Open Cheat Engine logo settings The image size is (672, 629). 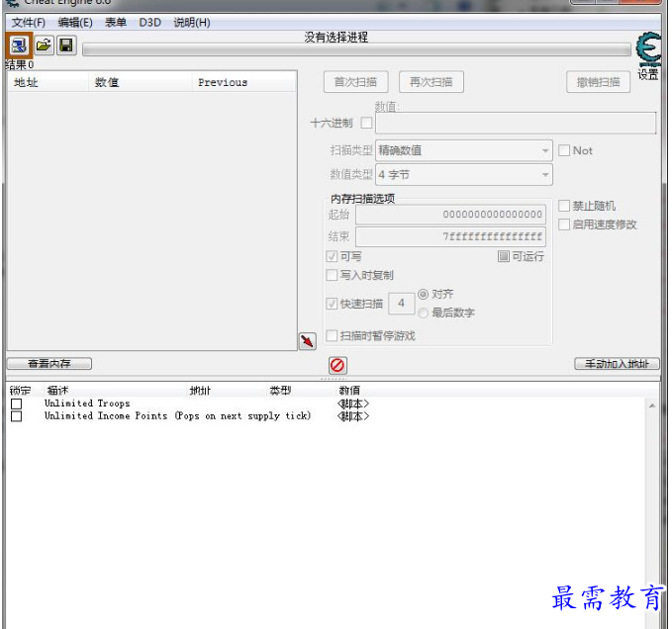(x=648, y=48)
